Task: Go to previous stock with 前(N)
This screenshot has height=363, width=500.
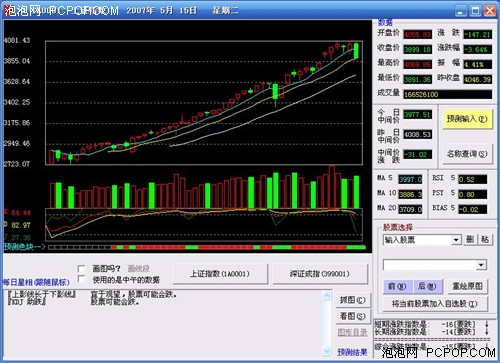Action: tap(398, 286)
